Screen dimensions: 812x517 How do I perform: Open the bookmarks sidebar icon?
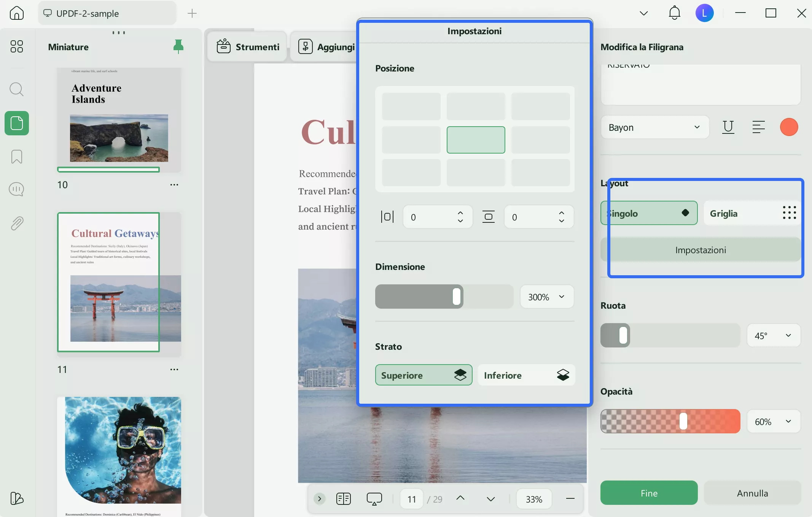pos(16,156)
